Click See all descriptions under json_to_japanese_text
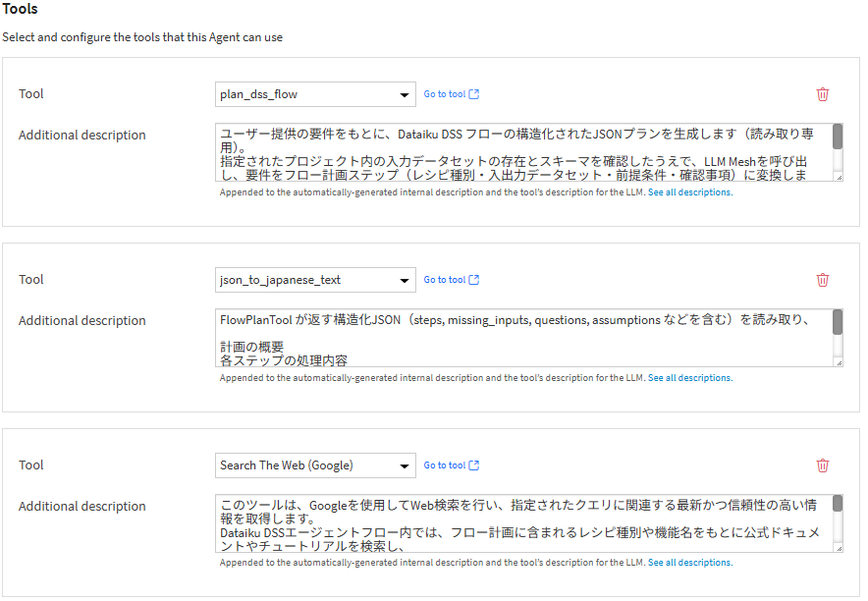The width and height of the screenshot is (868, 601). coord(689,378)
